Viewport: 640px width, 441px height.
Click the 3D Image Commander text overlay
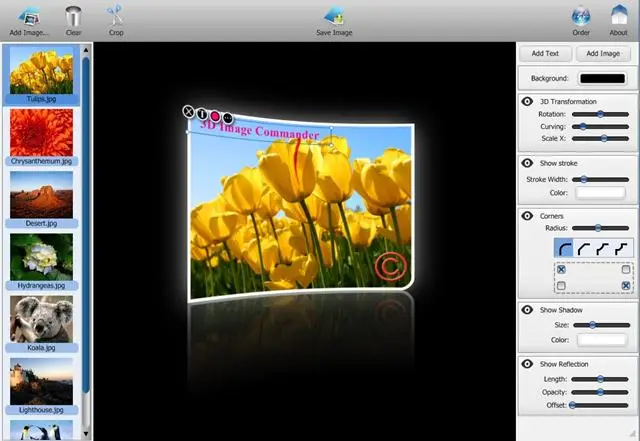click(260, 130)
